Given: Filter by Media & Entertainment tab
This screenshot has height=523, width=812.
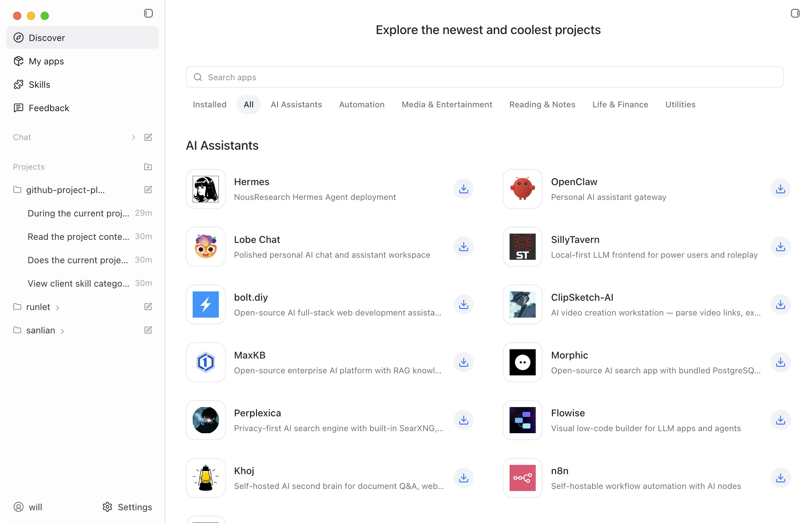Looking at the screenshot, I should click(447, 104).
